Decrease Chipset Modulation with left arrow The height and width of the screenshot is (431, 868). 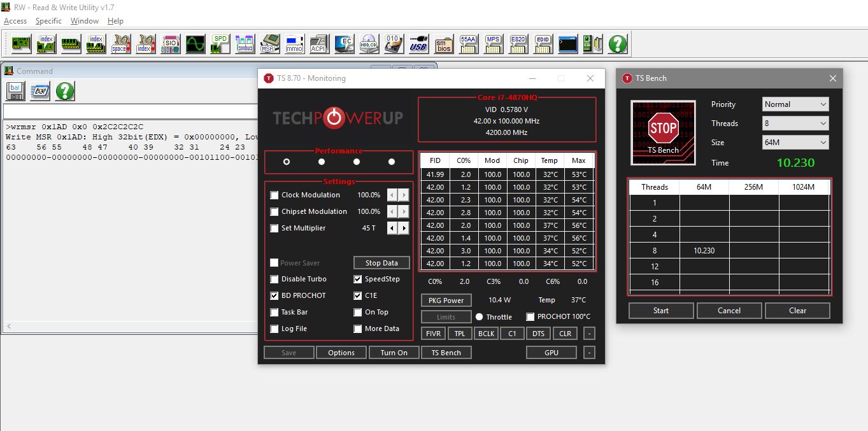tap(392, 211)
